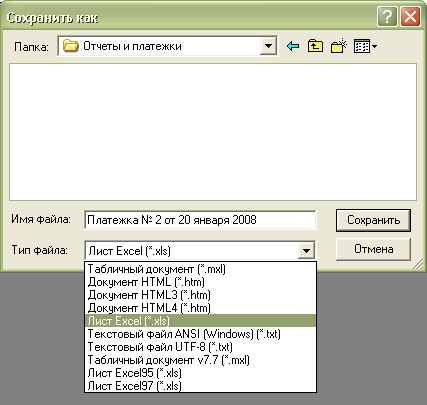
Task: Create a new folder
Action: (x=339, y=46)
